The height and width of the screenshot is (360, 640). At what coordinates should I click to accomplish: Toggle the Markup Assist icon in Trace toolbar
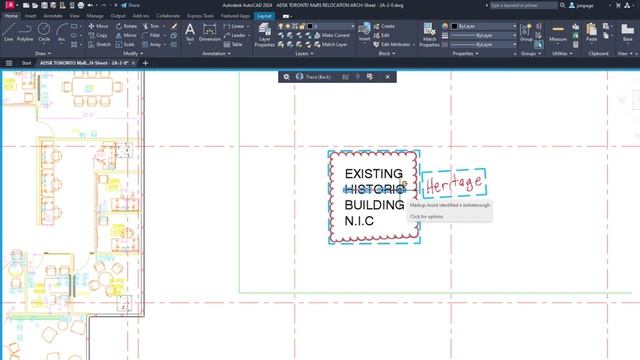coord(370,77)
